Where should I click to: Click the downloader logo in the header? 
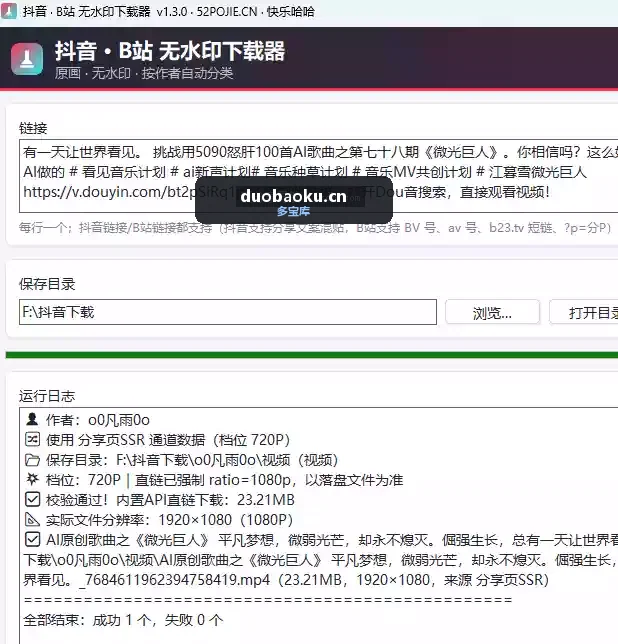click(27, 59)
